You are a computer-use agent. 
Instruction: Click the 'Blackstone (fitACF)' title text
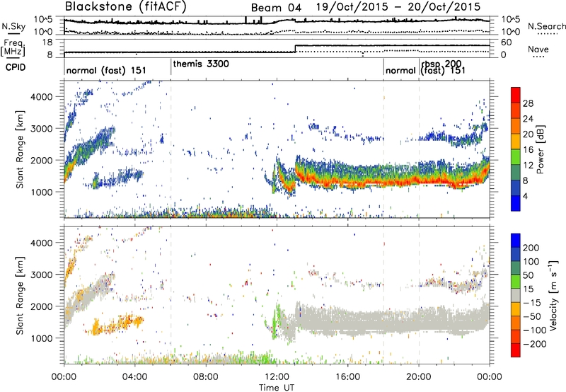125,7
